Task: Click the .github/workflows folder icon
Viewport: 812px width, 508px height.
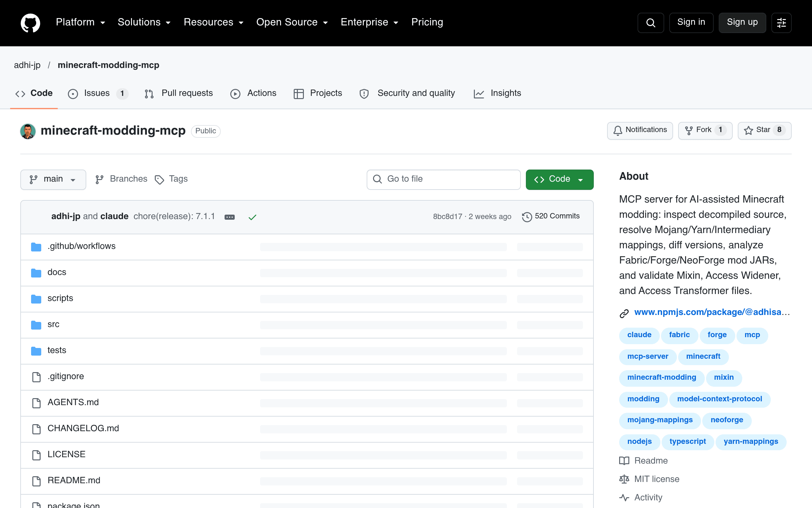Action: 36,247
